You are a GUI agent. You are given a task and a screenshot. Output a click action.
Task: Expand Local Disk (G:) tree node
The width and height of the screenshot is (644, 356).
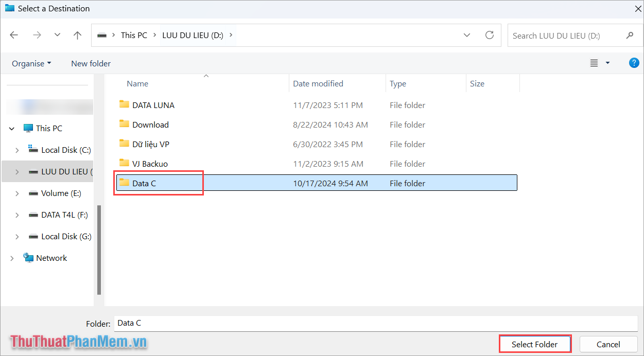coord(17,237)
